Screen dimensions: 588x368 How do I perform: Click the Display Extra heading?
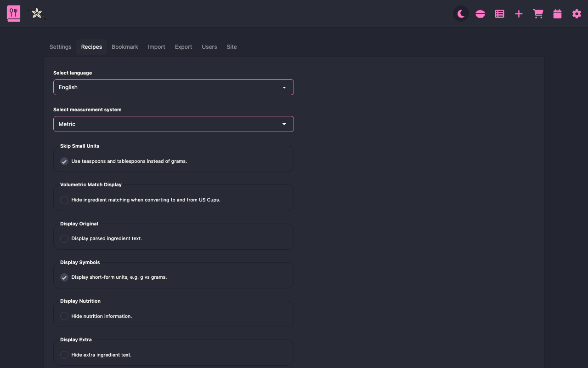point(76,339)
